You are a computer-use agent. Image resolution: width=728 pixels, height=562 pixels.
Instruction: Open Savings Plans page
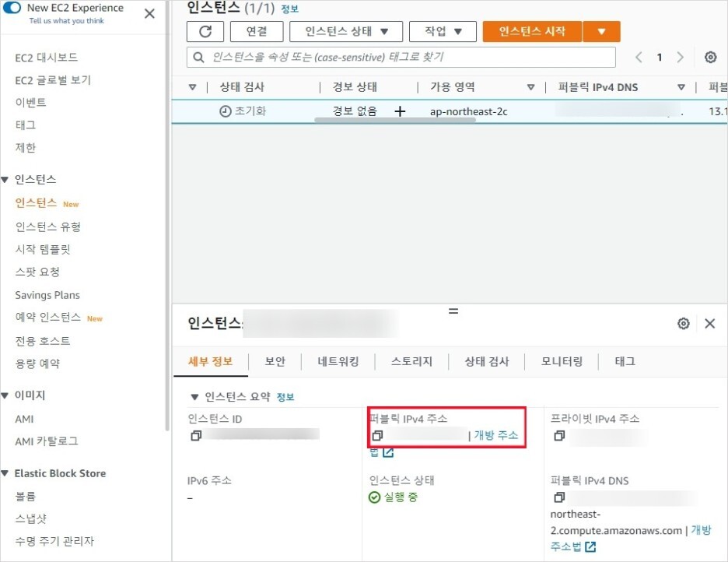click(x=47, y=295)
